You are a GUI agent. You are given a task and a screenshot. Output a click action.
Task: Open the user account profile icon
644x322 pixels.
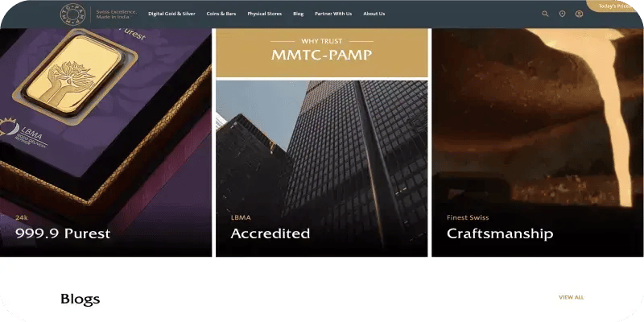click(x=579, y=14)
